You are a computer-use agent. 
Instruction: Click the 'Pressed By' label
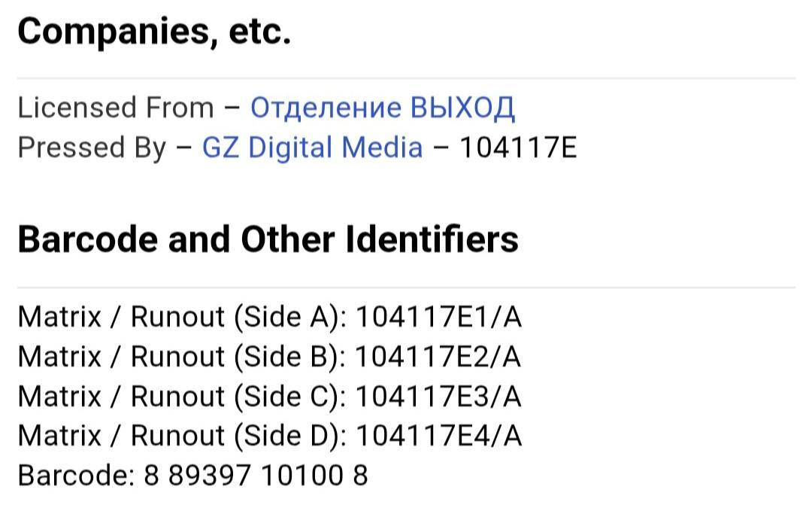91,148
